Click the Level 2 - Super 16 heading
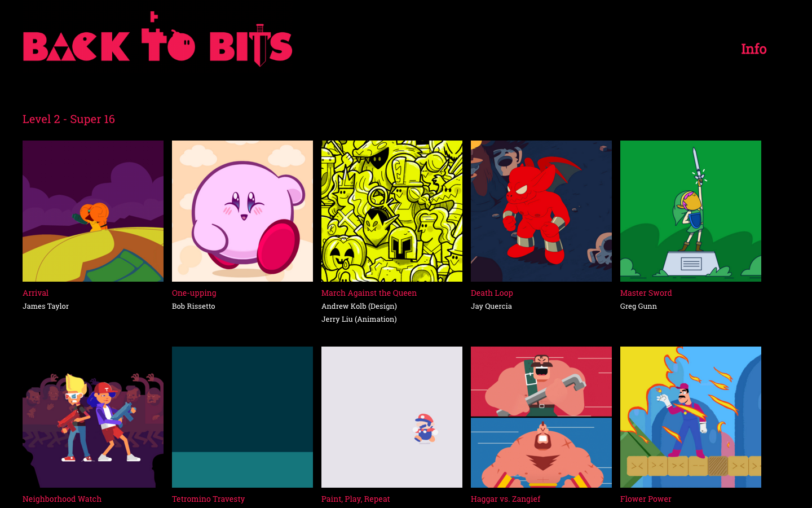This screenshot has height=508, width=812. click(x=69, y=119)
